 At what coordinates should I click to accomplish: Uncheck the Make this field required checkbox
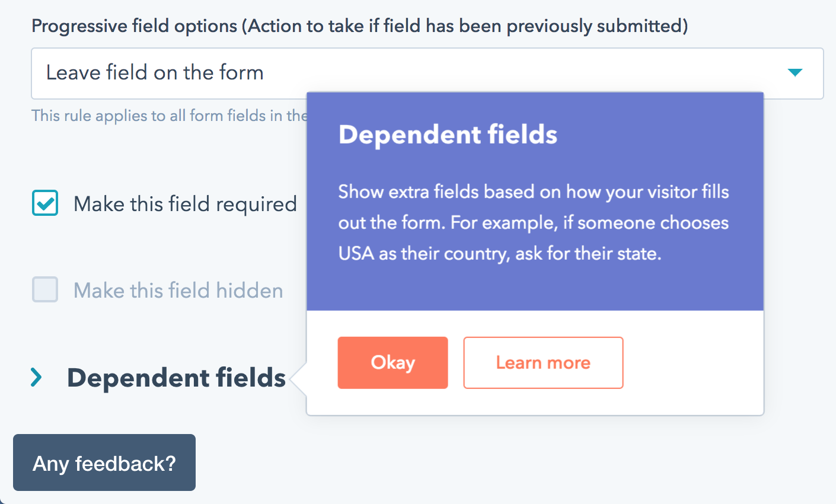pyautogui.click(x=45, y=203)
